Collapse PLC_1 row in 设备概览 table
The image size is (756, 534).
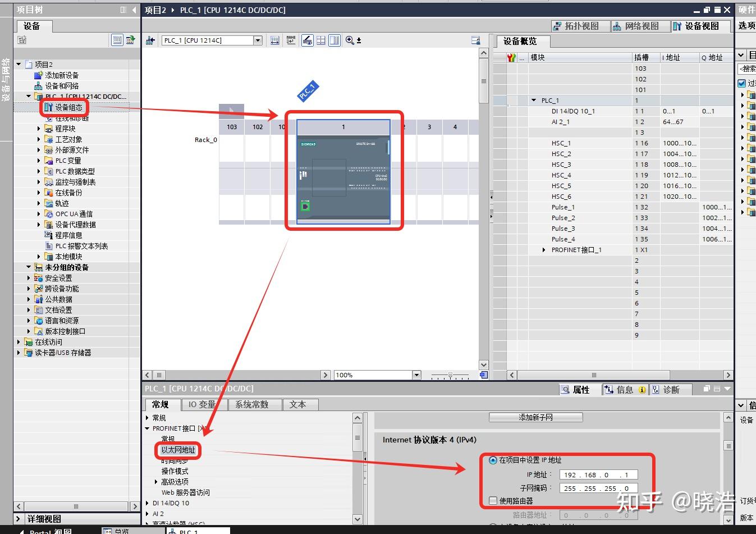coord(534,101)
